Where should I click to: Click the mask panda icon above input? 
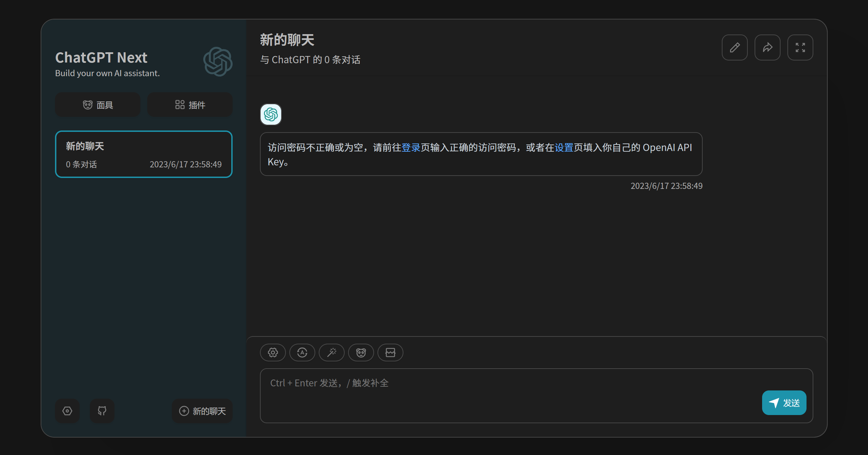click(x=361, y=353)
